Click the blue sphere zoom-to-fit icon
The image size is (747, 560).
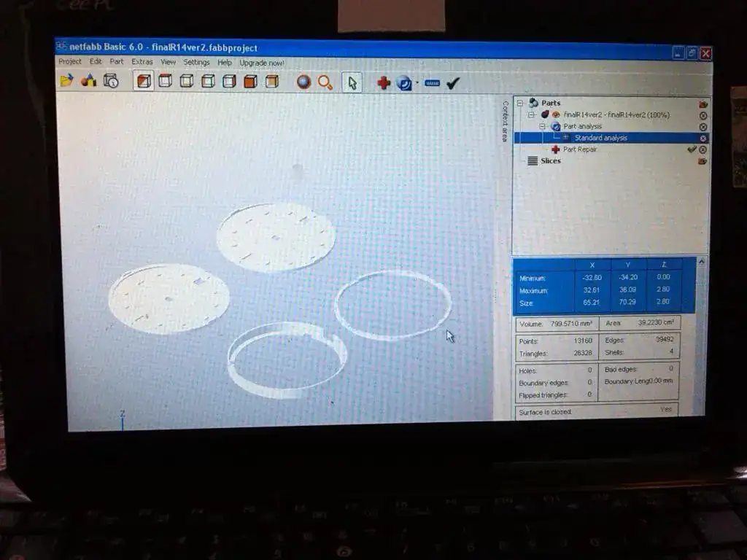click(x=303, y=82)
